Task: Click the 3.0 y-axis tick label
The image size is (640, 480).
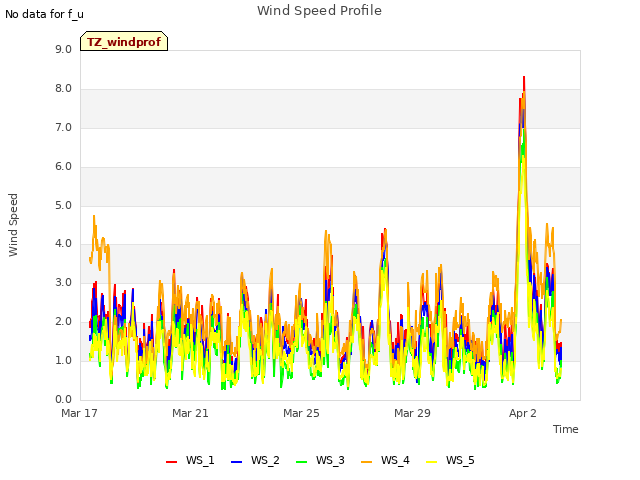Action: click(63, 282)
